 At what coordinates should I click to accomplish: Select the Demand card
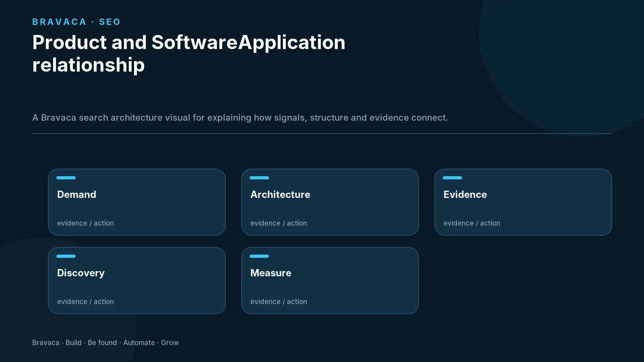click(x=137, y=202)
